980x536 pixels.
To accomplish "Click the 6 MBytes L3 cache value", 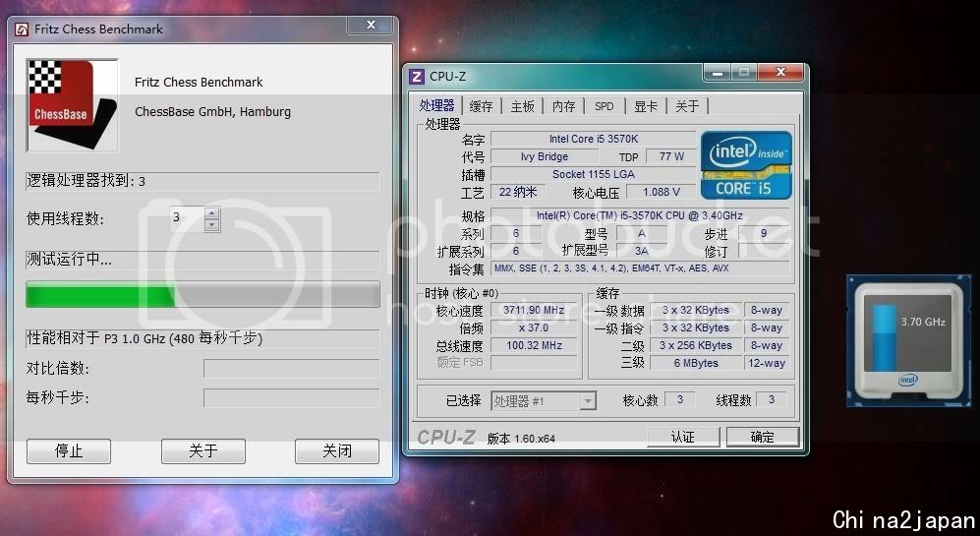I will point(696,363).
